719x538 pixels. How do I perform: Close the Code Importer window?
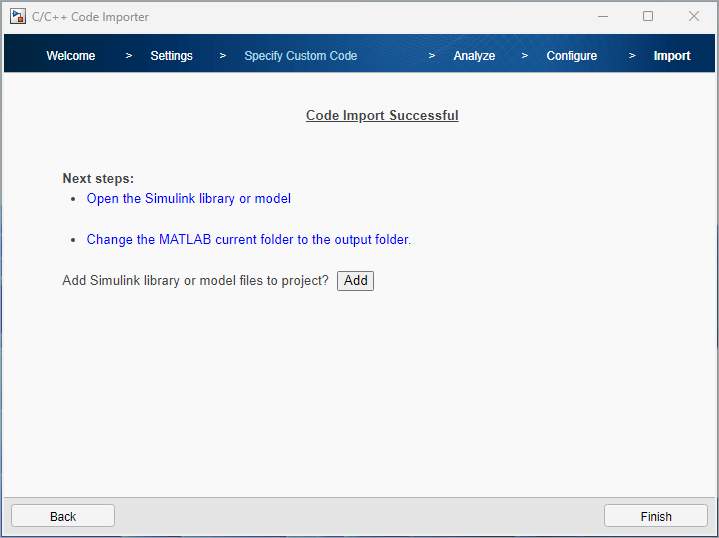pos(694,17)
